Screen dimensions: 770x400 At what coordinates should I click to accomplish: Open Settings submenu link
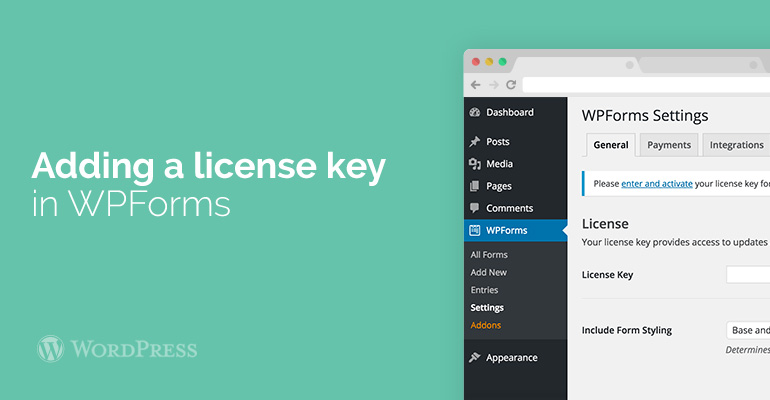[x=487, y=308]
